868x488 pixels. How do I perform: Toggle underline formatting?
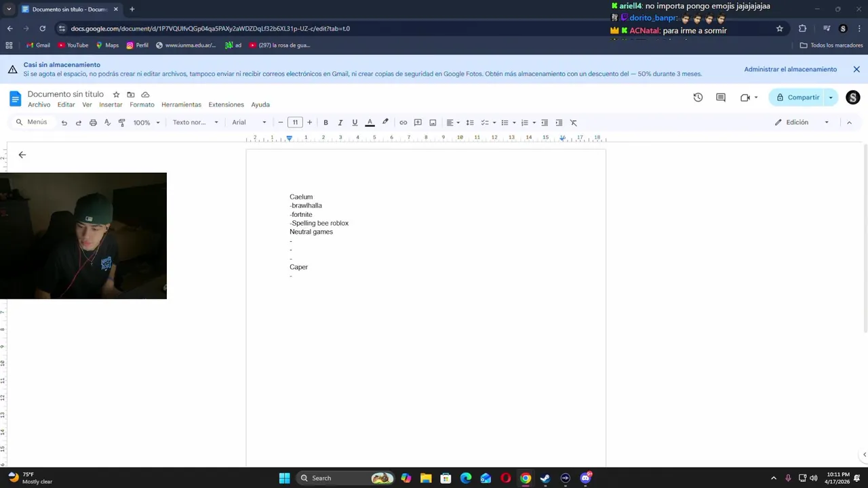(355, 123)
